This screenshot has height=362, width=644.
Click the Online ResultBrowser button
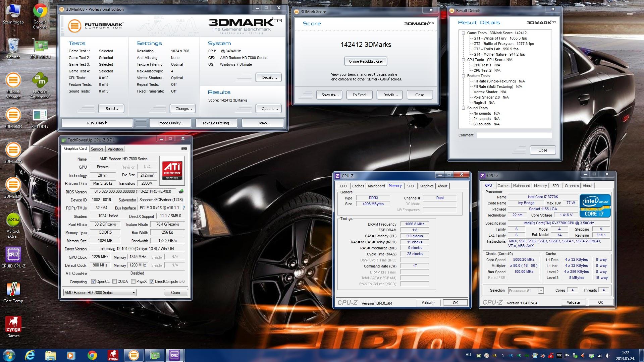366,61
